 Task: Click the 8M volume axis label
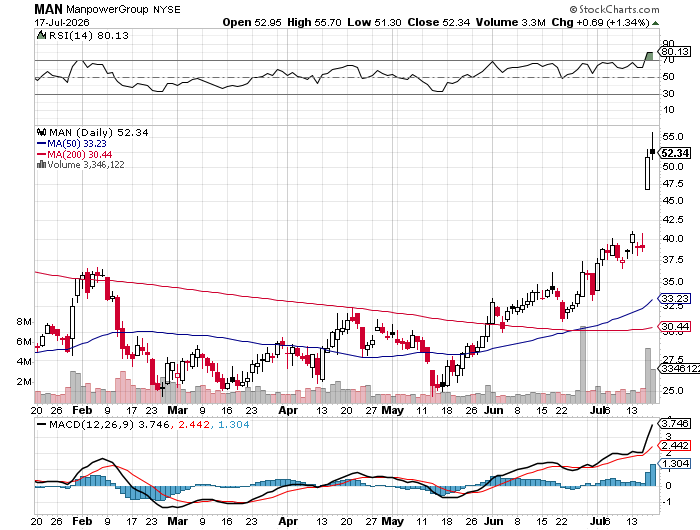coord(25,322)
